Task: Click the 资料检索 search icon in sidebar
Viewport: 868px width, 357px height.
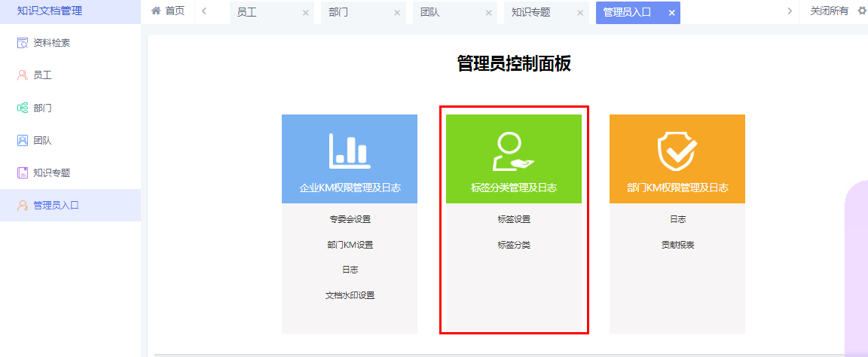Action: pos(23,43)
